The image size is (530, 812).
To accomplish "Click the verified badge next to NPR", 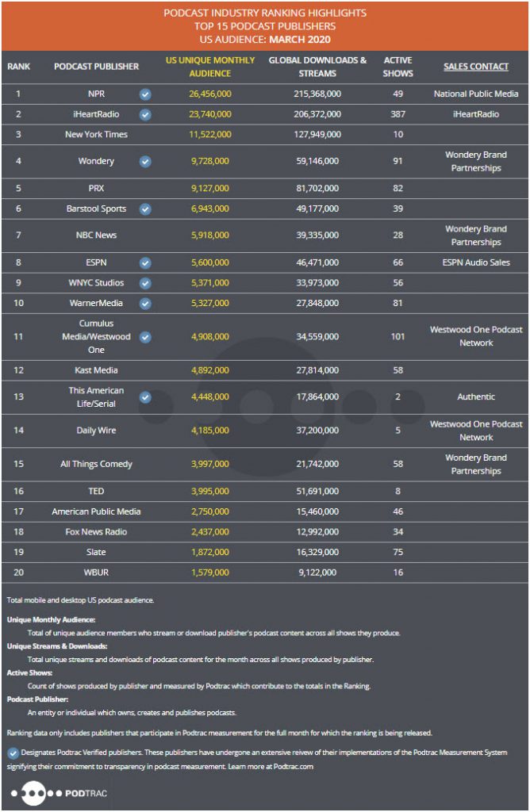I will [145, 94].
